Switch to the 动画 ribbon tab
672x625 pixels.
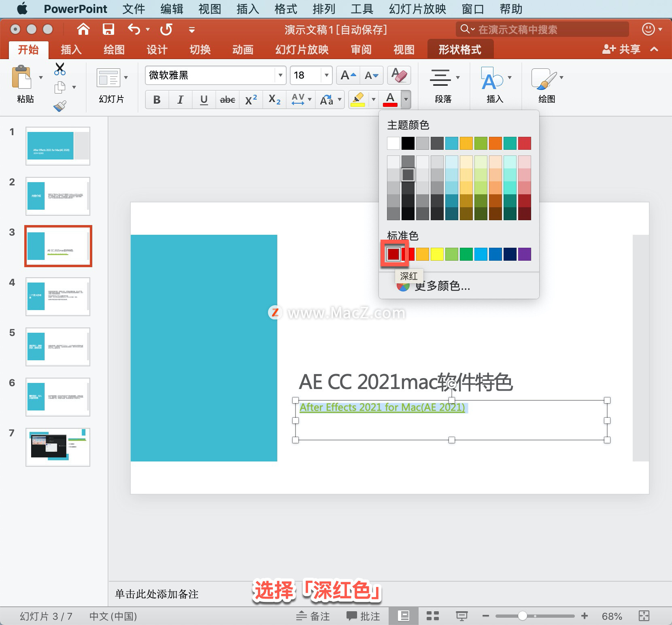(x=243, y=49)
